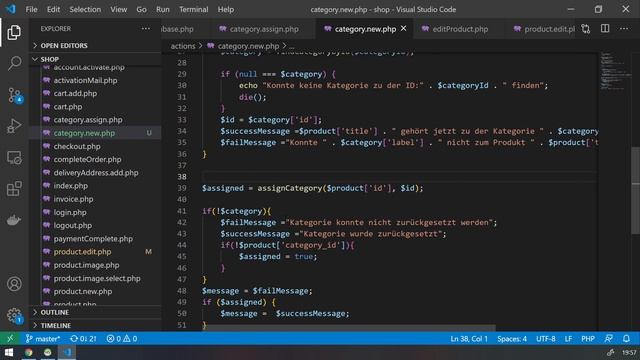Open checkout.php in explorer
Screen dimensions: 640x360
tap(77, 146)
